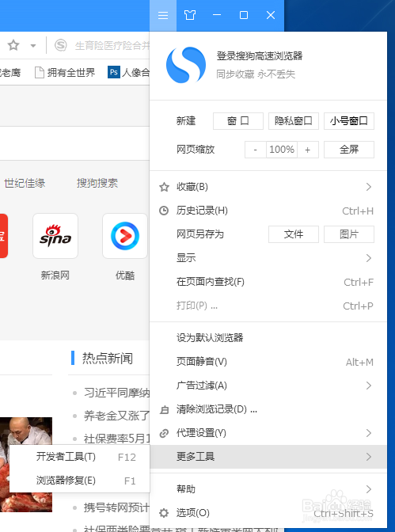Decrease page zoom with minus button
The width and height of the screenshot is (395, 532).
coord(255,150)
